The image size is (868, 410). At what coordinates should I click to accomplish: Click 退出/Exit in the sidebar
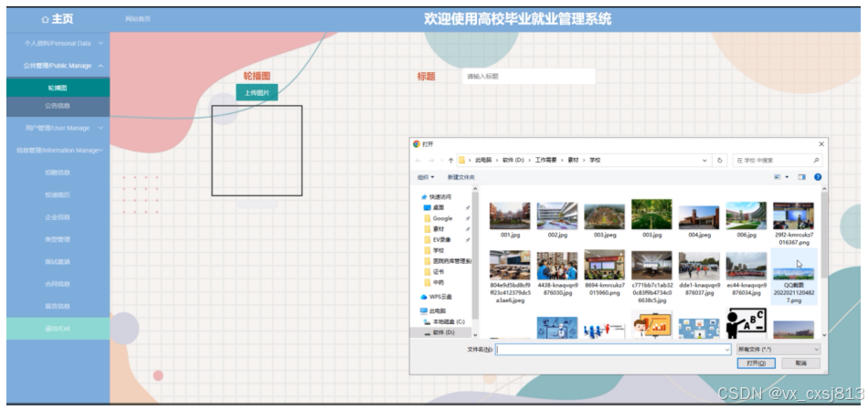coord(58,329)
